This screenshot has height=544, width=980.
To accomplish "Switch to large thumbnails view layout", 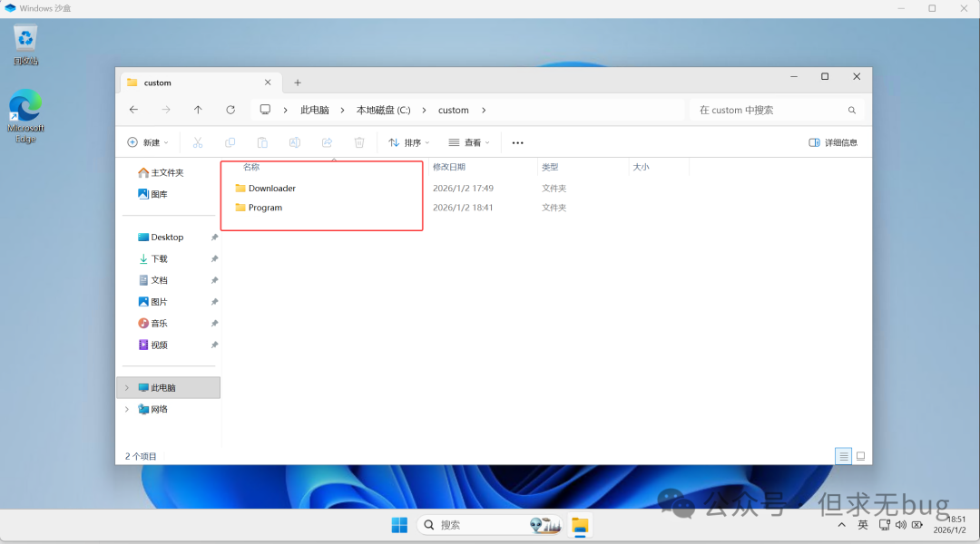I will tap(860, 455).
